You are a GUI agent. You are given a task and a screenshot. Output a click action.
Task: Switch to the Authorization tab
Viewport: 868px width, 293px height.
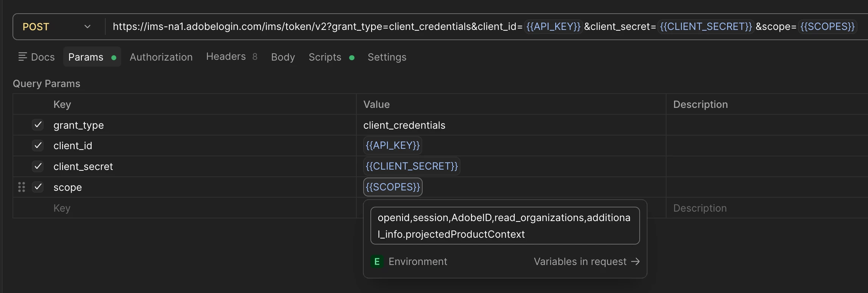click(x=161, y=57)
